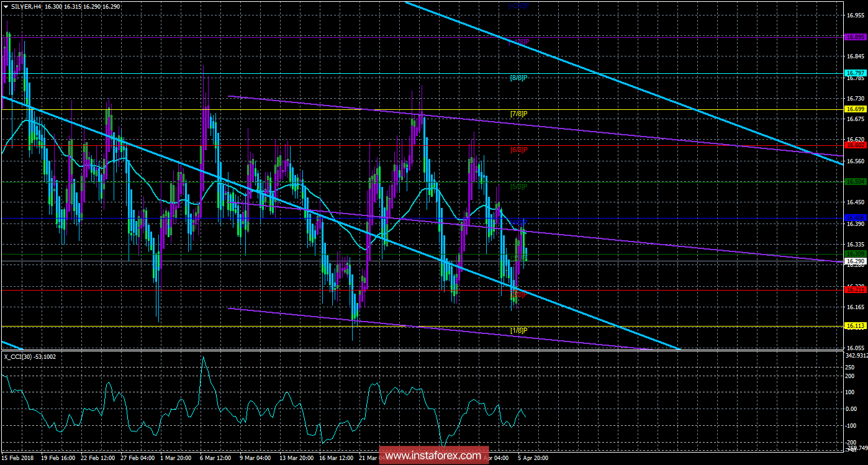Select the [7/8]P Murray level label
This screenshot has width=868, height=465.
coord(518,114)
